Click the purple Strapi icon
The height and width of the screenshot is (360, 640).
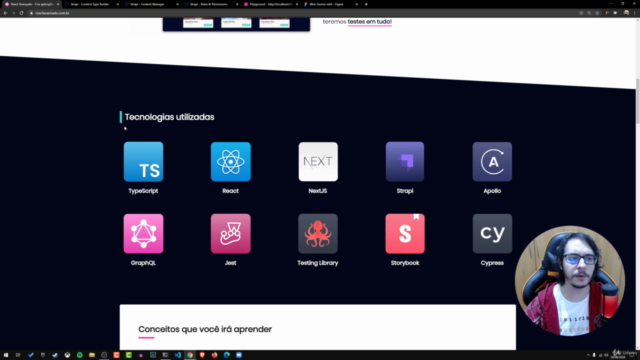(405, 162)
